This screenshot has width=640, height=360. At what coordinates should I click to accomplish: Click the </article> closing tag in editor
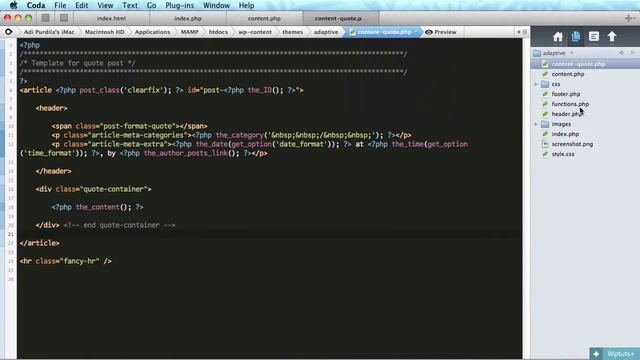coord(40,243)
